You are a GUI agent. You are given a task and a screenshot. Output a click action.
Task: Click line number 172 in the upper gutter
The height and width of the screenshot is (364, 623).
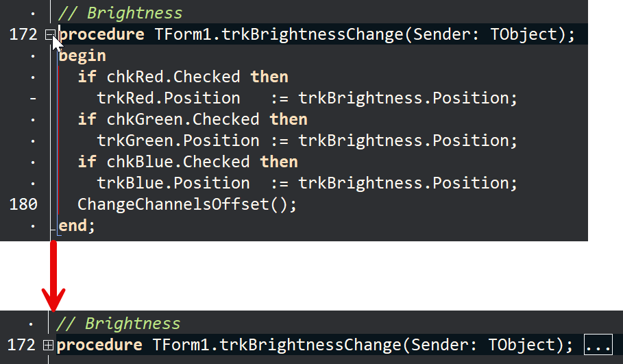pyautogui.click(x=23, y=34)
